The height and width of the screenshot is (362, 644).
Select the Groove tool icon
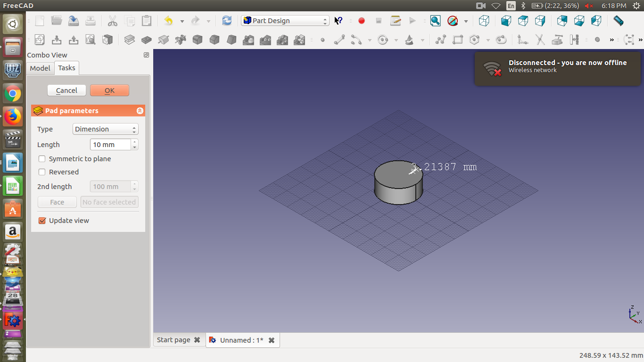point(181,40)
